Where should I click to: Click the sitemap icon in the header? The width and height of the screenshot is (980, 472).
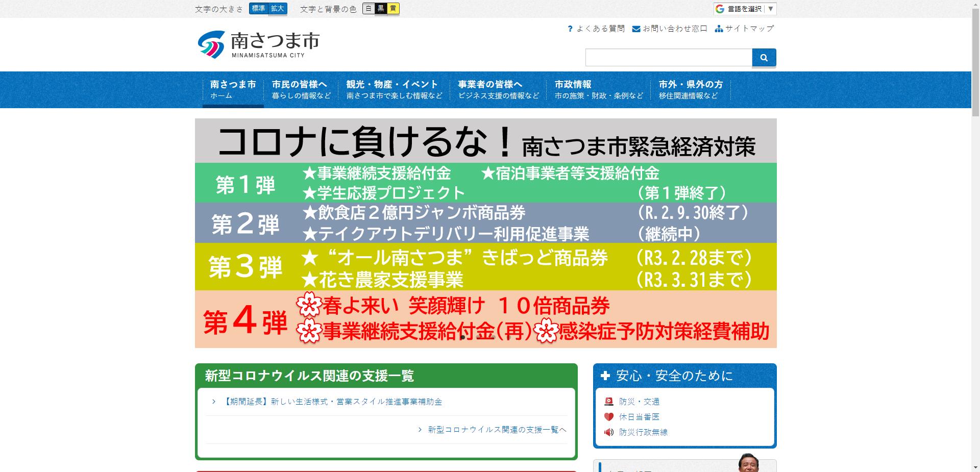[719, 29]
